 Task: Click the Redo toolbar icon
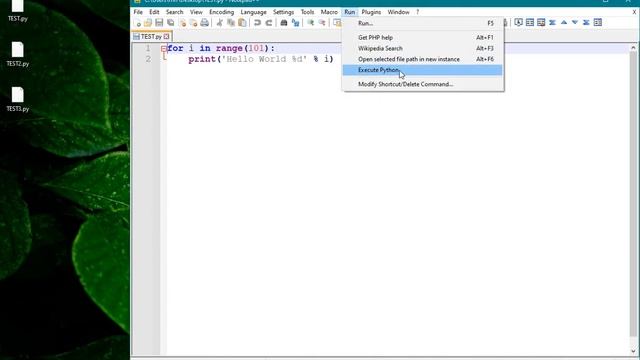coord(269,23)
